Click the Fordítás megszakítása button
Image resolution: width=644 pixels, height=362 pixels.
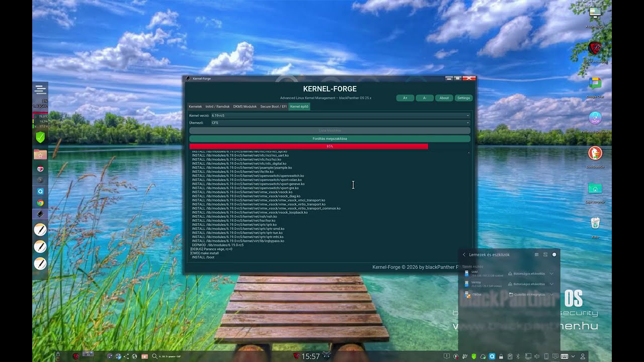click(330, 139)
